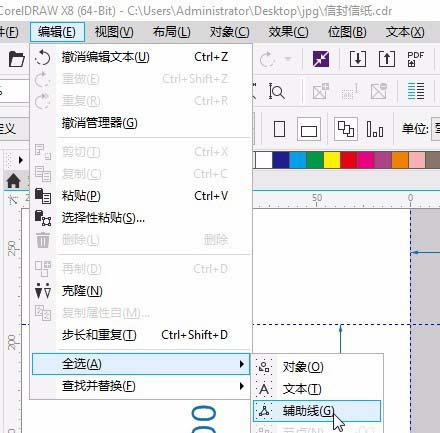Click the purple search content icon
440x433 pixels.
[x=321, y=59]
